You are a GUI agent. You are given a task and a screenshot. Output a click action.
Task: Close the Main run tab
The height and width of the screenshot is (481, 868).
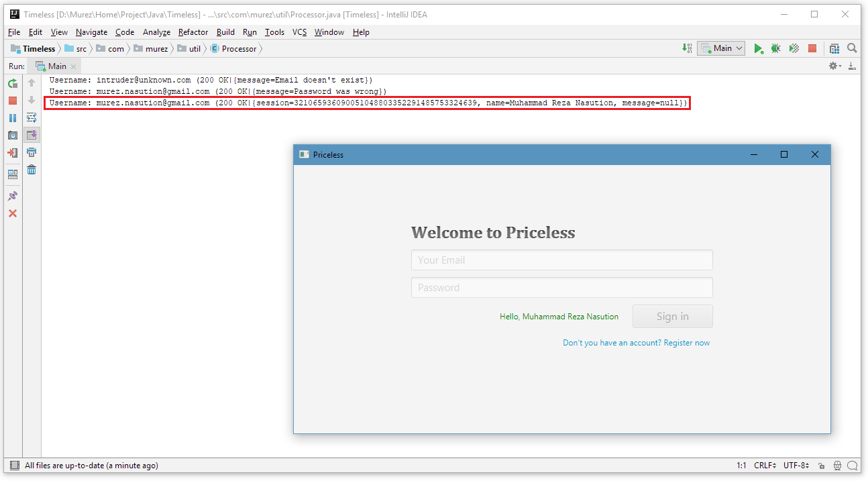coord(74,66)
